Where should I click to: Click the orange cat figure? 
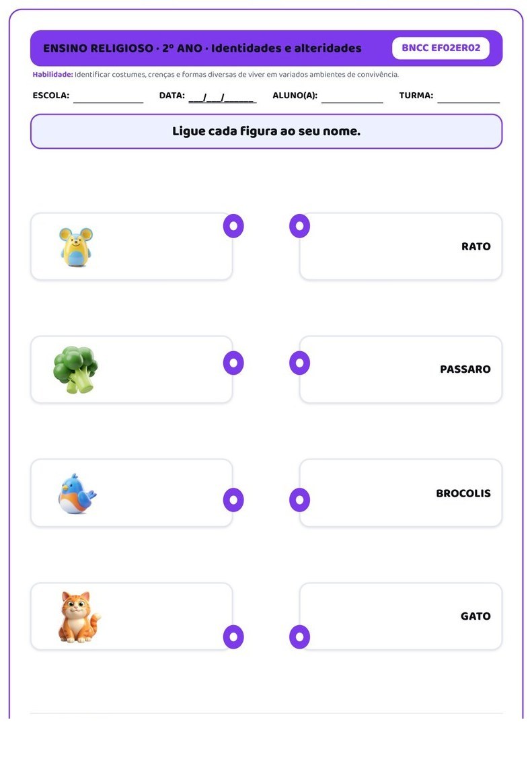pos(79,617)
